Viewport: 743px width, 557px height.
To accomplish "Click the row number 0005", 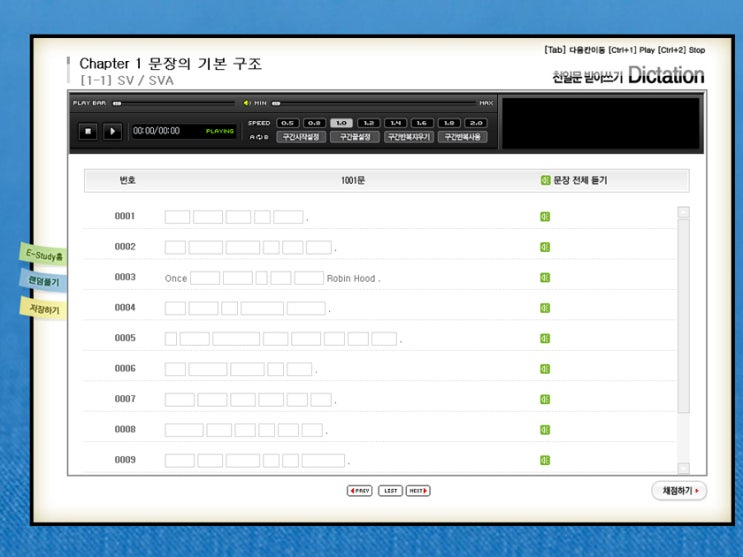I will [x=125, y=338].
